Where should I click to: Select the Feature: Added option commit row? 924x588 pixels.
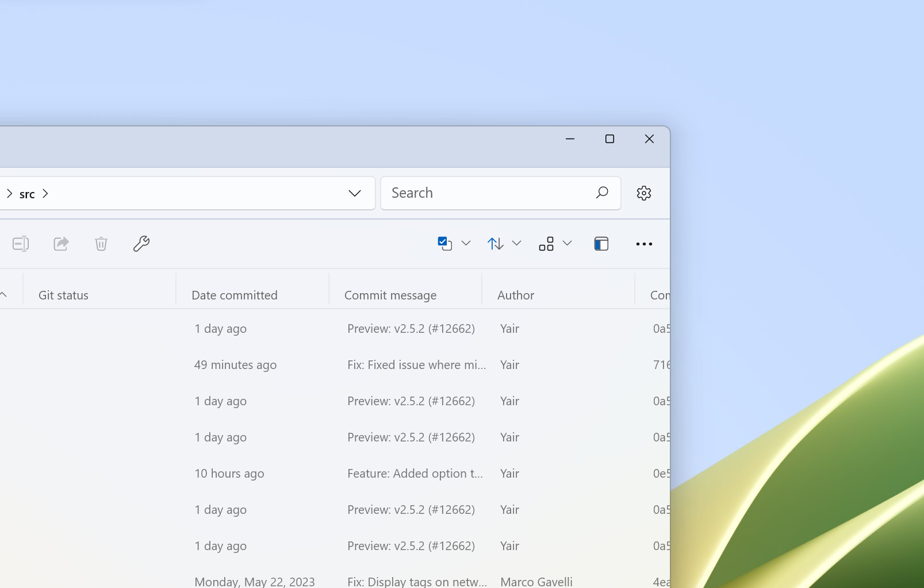[x=415, y=473]
